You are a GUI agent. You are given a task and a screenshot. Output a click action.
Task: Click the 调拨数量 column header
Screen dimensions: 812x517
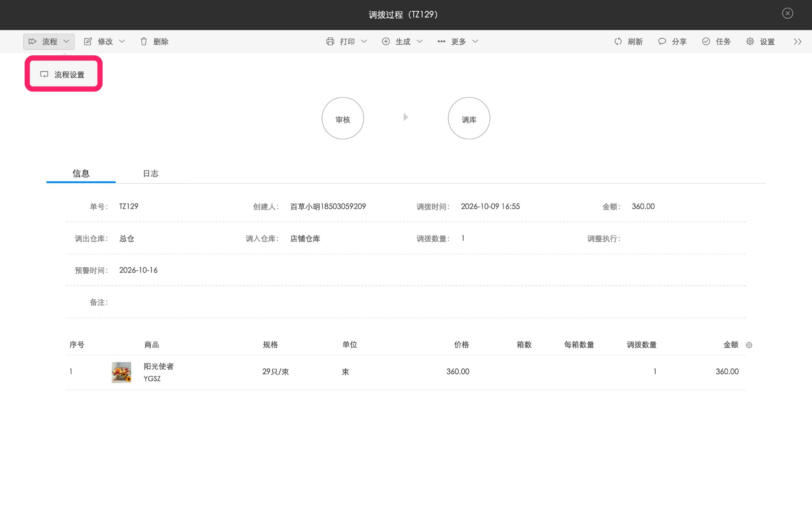(x=641, y=345)
